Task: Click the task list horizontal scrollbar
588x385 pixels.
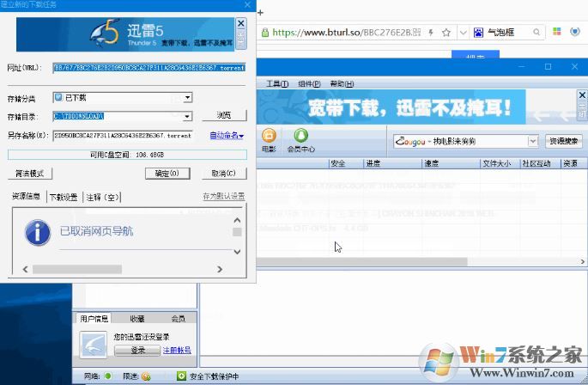Action: 362,261
